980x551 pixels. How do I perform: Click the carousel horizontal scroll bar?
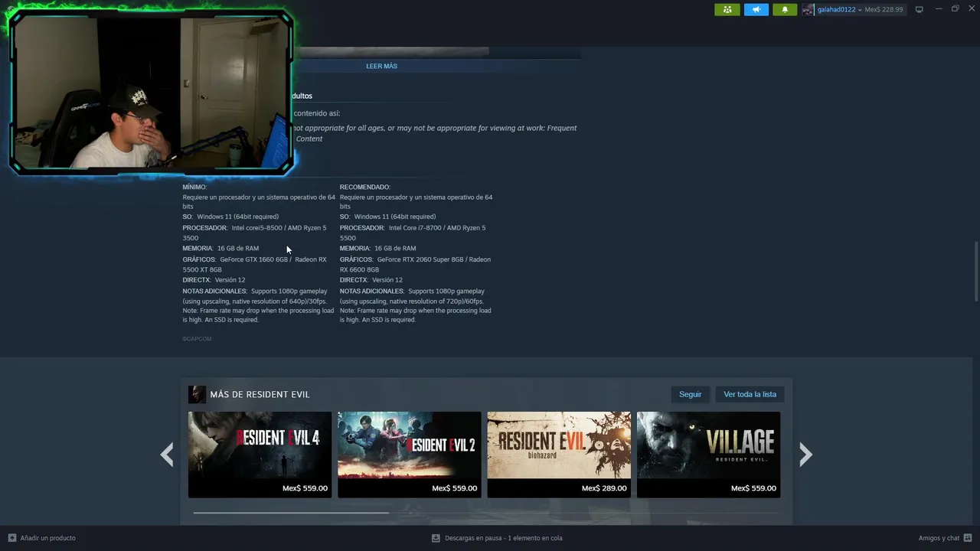coord(291,513)
